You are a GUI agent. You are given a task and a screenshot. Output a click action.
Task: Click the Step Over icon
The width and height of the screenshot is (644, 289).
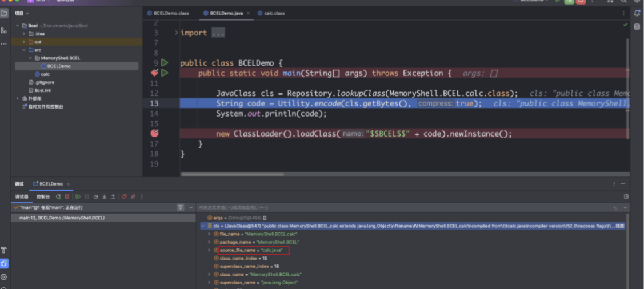(95, 196)
